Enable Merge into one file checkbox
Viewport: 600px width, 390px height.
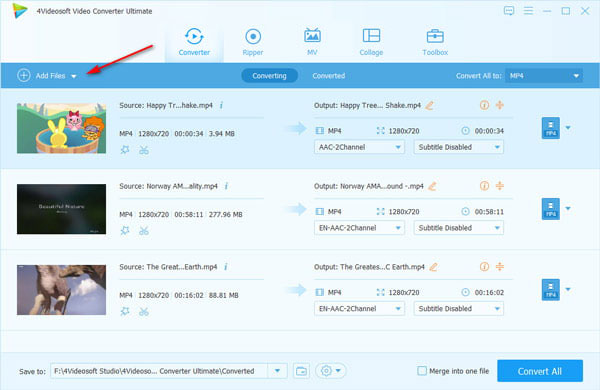pos(422,371)
